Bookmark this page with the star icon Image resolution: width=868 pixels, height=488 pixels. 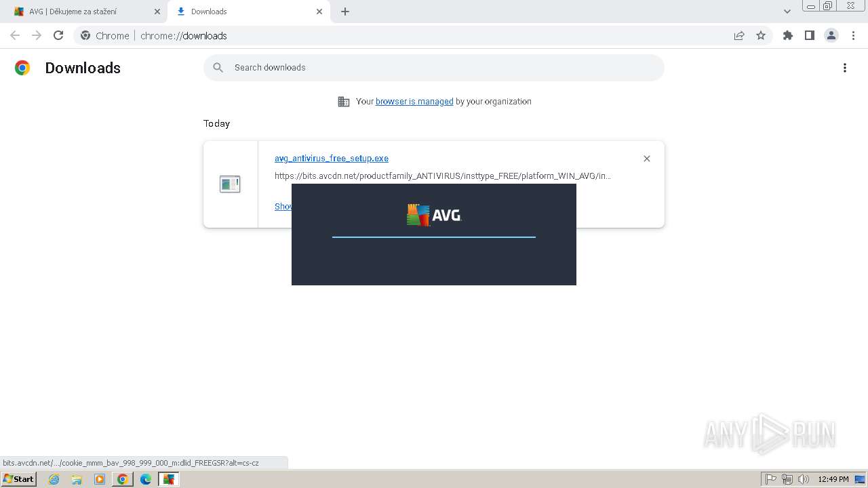[761, 36]
